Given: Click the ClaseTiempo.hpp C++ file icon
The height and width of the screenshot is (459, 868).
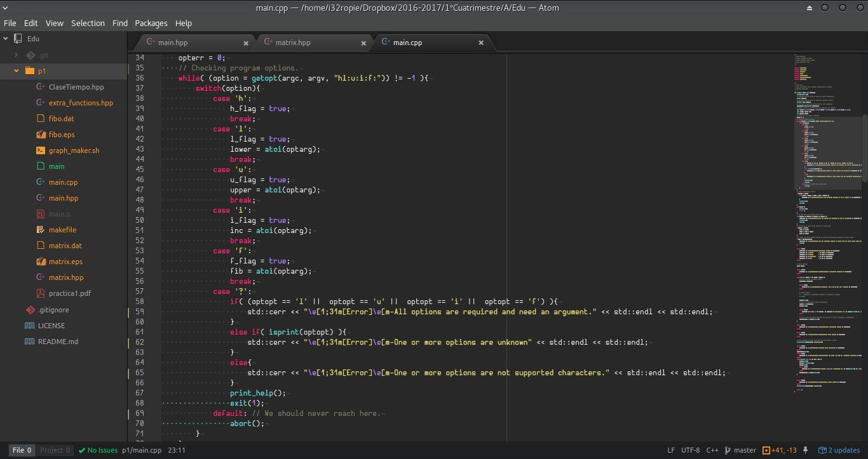Looking at the screenshot, I should pyautogui.click(x=41, y=87).
